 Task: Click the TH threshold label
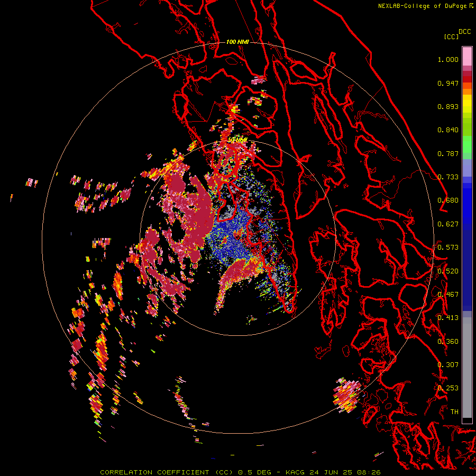click(x=454, y=412)
